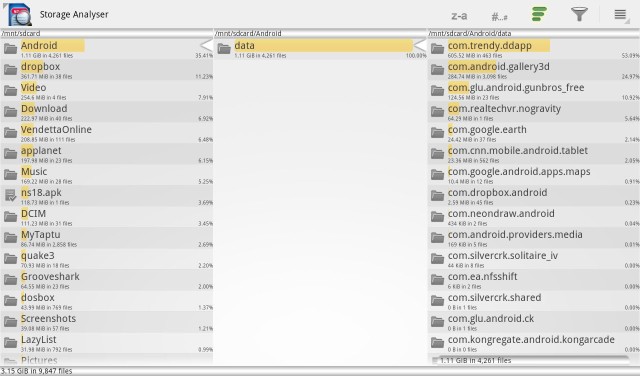Image resolution: width=640 pixels, height=376 pixels.
Task: Open com.glu.android.gunbros_free folder
Action: pos(533,91)
